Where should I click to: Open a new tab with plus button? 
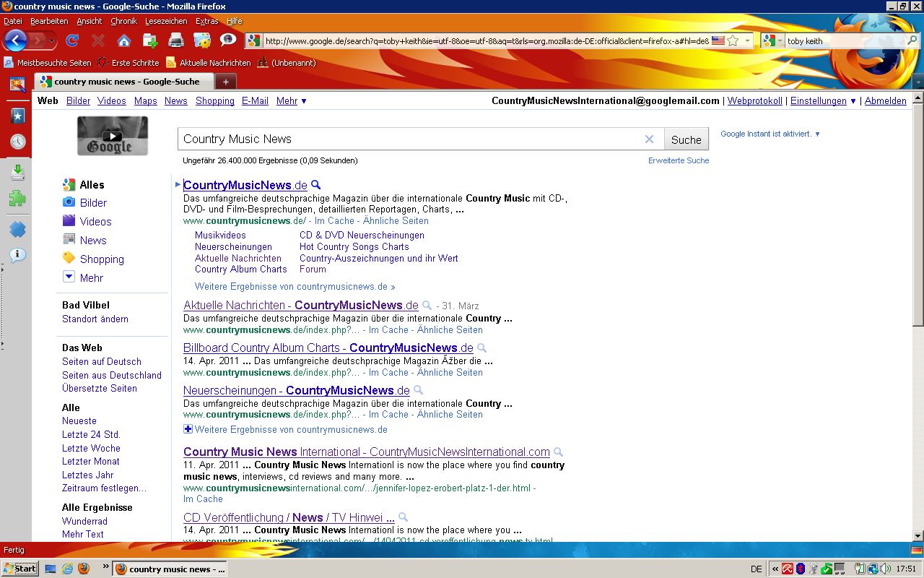pyautogui.click(x=225, y=82)
